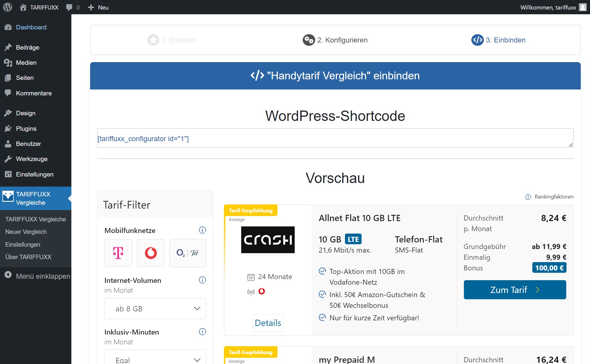Click the Menü einklappen arrow icon
The width and height of the screenshot is (590, 364).
coord(8,275)
